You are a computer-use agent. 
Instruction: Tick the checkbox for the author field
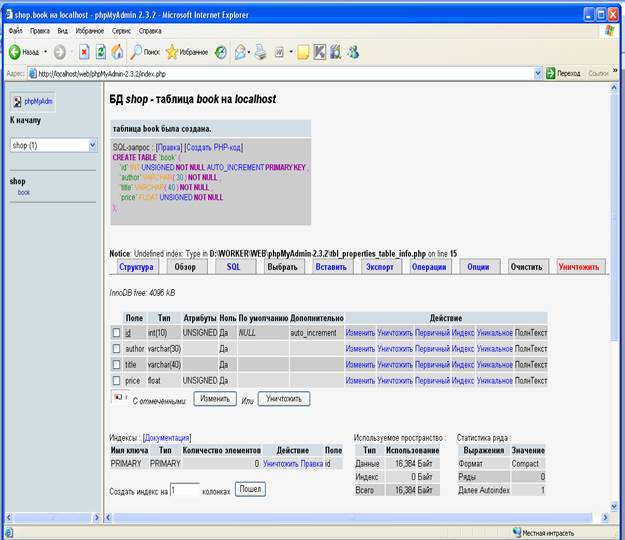(116, 349)
